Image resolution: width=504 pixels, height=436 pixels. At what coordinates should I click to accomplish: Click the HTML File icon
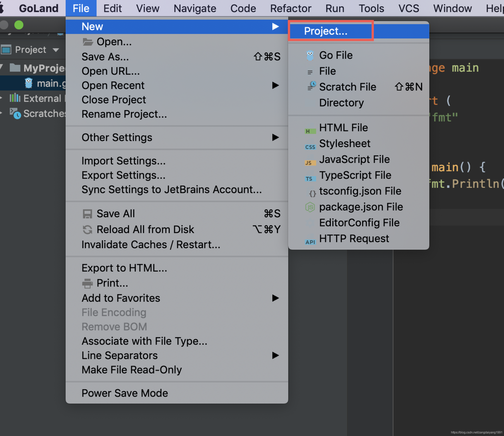[x=310, y=131]
